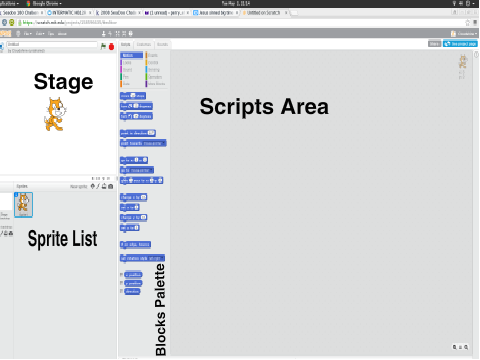This screenshot has width=480, height=360.
Task: Select the Control blocks category
Action: click(x=156, y=63)
